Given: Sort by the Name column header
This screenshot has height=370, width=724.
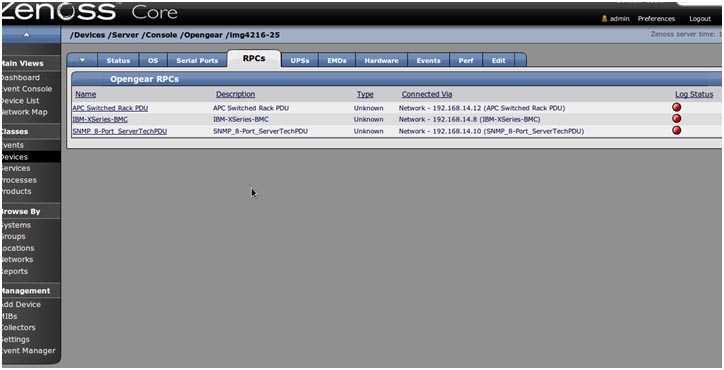Looking at the screenshot, I should coord(86,94).
